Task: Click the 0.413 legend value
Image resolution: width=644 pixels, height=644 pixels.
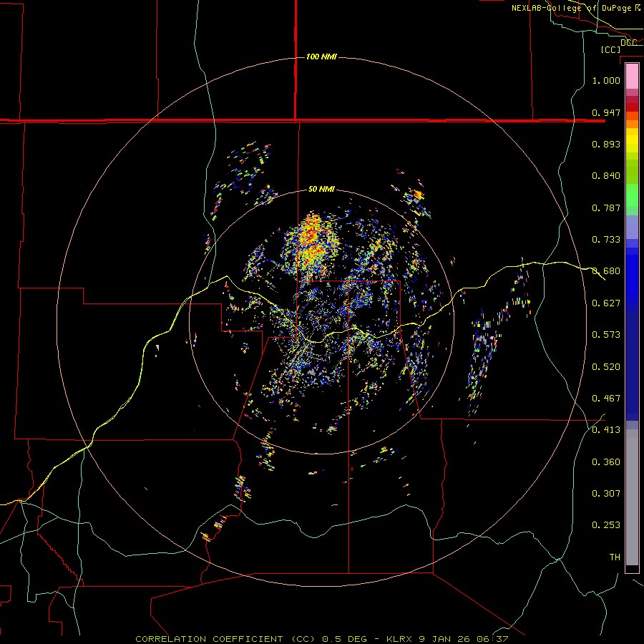Action: (x=606, y=429)
